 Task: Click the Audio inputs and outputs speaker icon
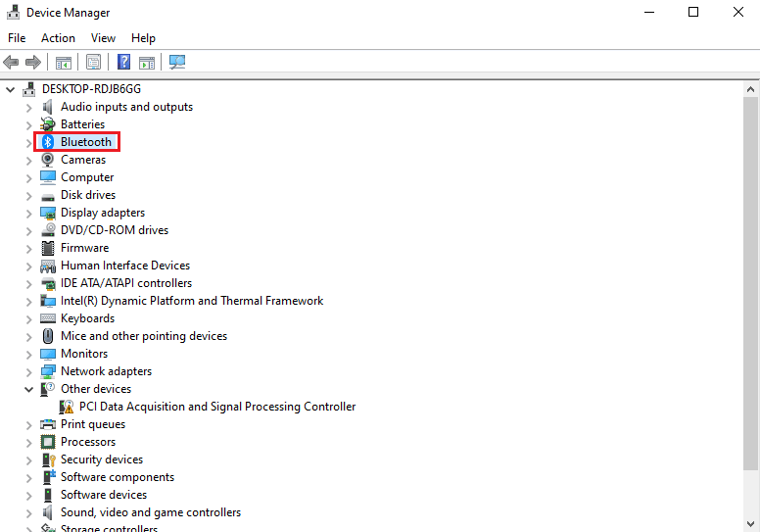(47, 107)
